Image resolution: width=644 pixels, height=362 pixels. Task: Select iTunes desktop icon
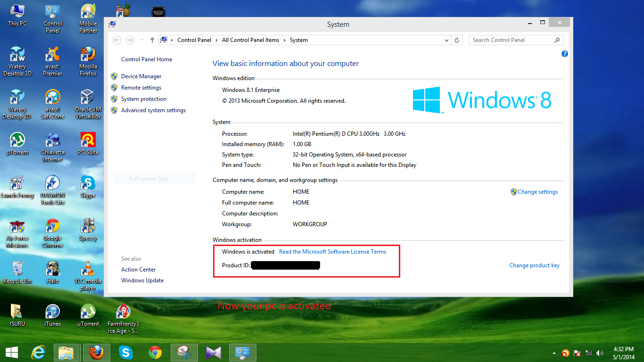click(x=52, y=315)
